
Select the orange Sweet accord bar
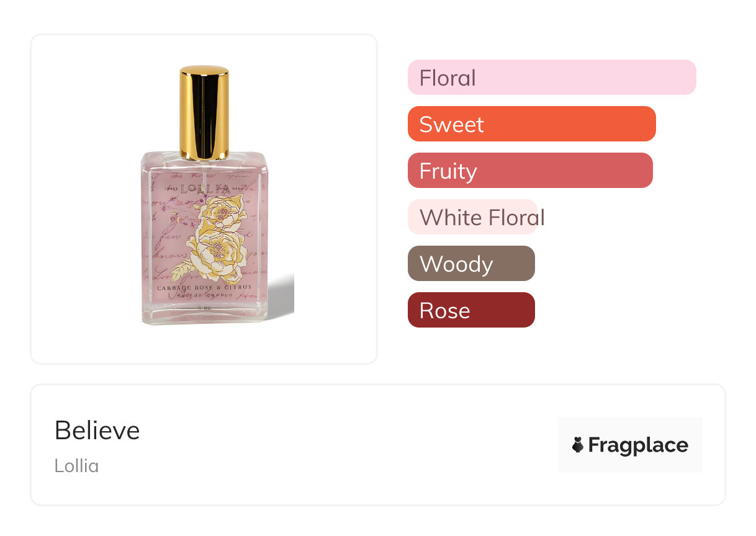[x=531, y=124]
